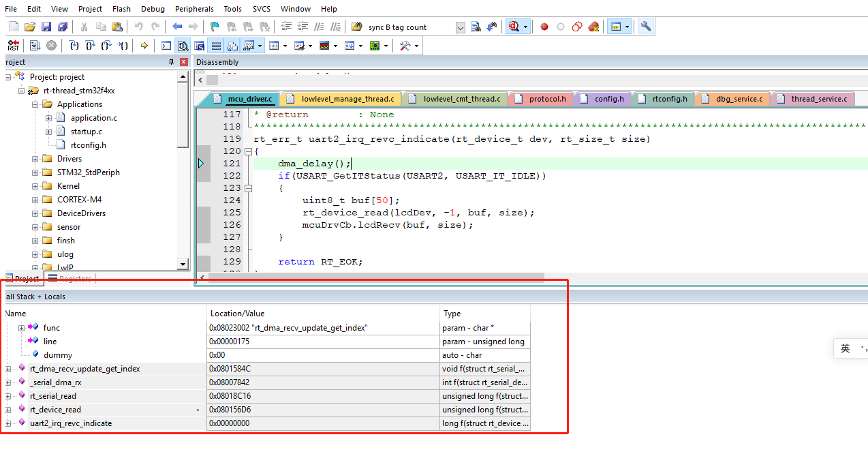This screenshot has width=868, height=454.
Task: Toggle the Disassembly Window button
Action: point(183,46)
